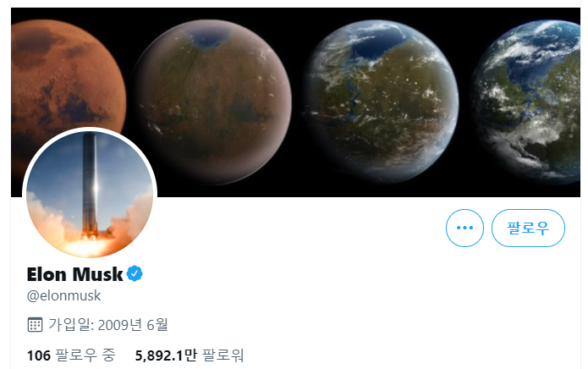The width and height of the screenshot is (588, 369).
Task: Open the three-dot more options menu
Action: (464, 228)
